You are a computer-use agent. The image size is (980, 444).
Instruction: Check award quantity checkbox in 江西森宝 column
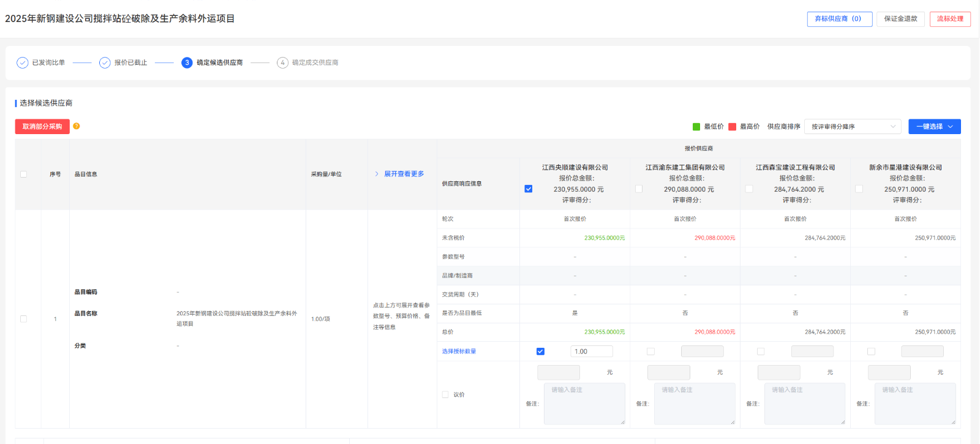(x=761, y=352)
